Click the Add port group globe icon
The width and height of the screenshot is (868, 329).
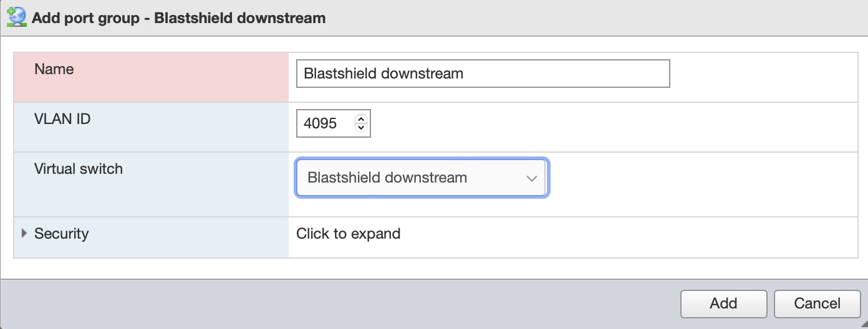pos(16,17)
